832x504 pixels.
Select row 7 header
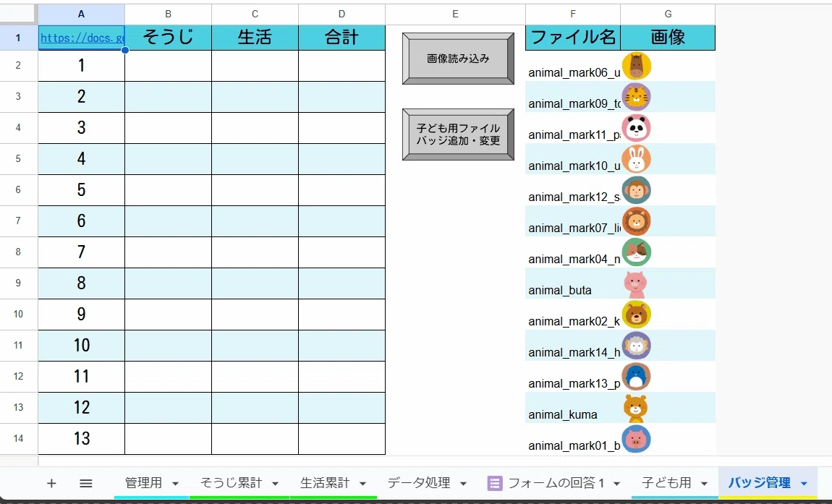pos(19,221)
